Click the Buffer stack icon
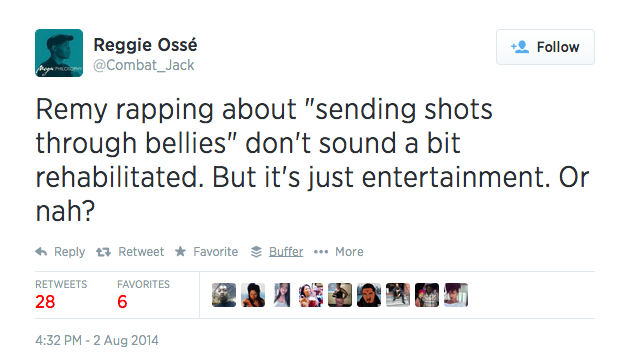Viewport: 630px width, 363px height. [256, 252]
